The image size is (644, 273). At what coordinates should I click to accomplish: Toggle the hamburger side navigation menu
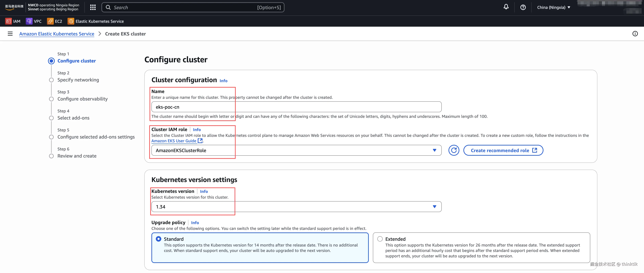point(10,34)
